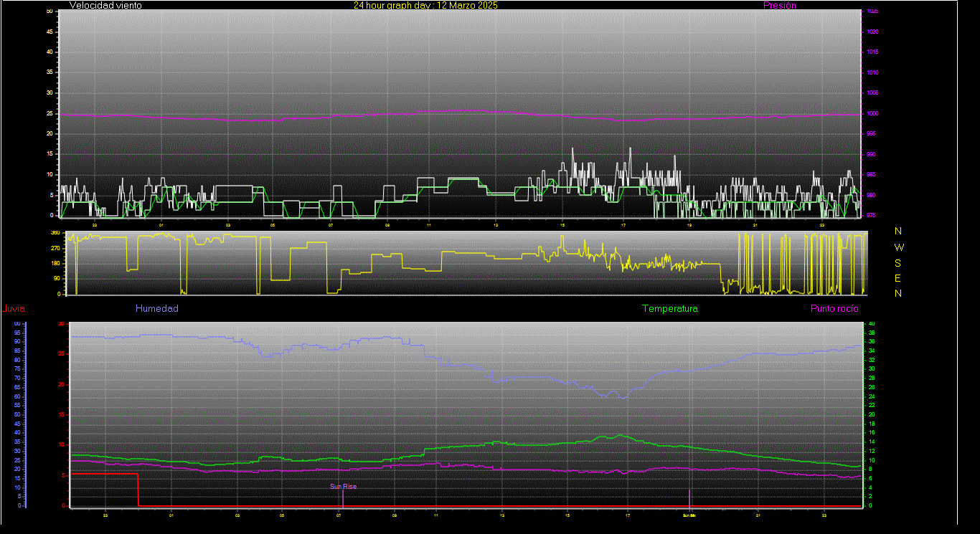The image size is (980, 534).
Task: Click the '975' value on the pressure axis
Action: point(871,215)
